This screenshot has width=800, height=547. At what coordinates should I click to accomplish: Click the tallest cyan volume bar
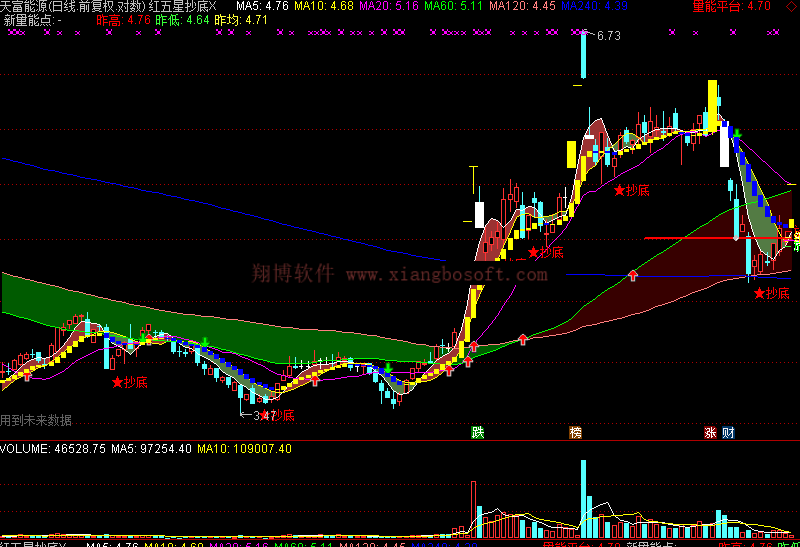(582, 499)
